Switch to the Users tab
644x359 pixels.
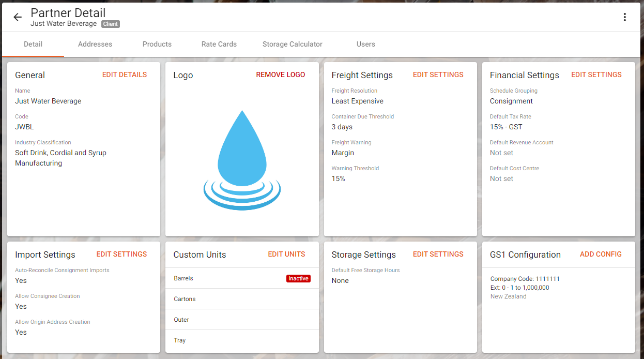pos(366,44)
